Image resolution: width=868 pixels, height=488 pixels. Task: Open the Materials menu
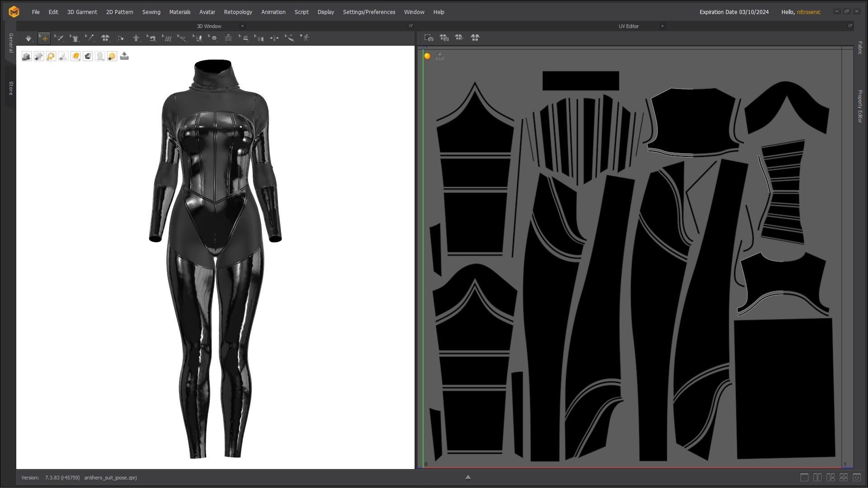point(179,12)
